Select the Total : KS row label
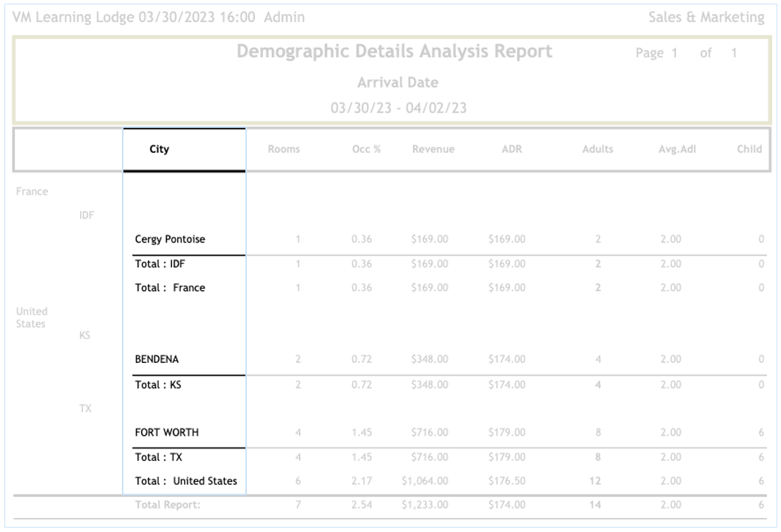 (x=157, y=383)
